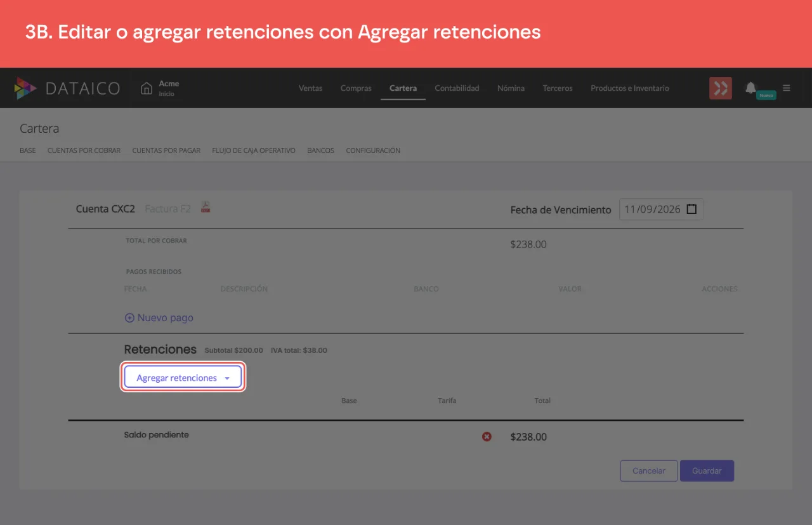Open the Nómina menu
Screen dimensions: 812x525
(x=511, y=88)
